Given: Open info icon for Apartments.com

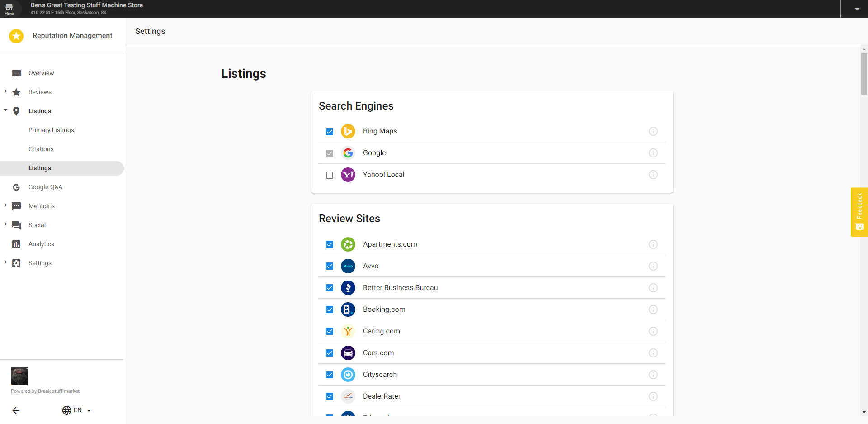Looking at the screenshot, I should [653, 244].
